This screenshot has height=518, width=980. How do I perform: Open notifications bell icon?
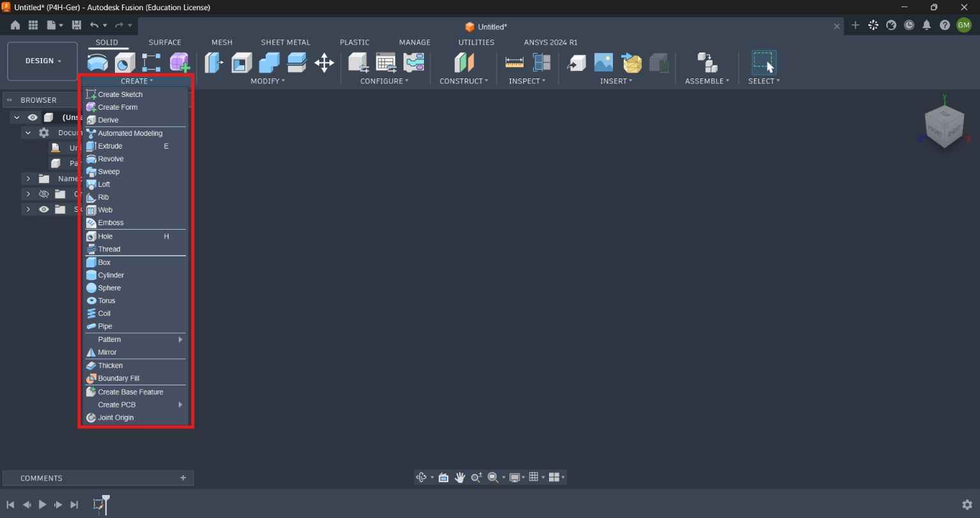(926, 25)
